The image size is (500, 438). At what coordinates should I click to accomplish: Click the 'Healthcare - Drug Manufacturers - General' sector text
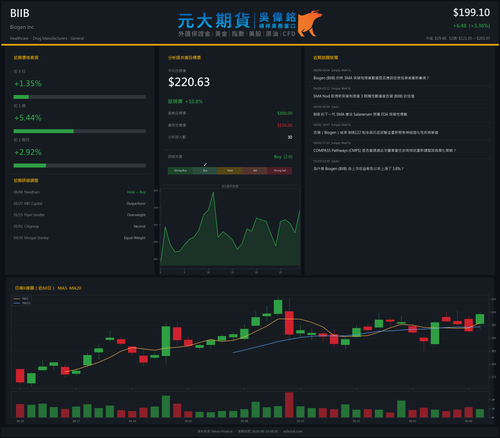pyautogui.click(x=47, y=38)
